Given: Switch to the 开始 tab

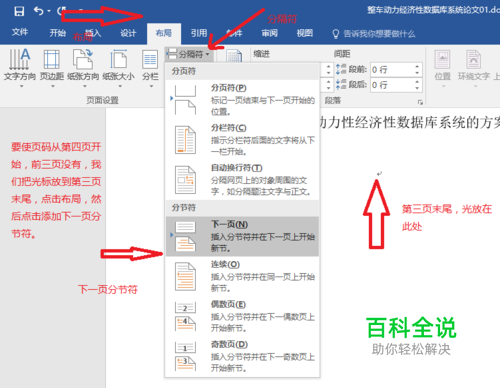Looking at the screenshot, I should pos(57,33).
